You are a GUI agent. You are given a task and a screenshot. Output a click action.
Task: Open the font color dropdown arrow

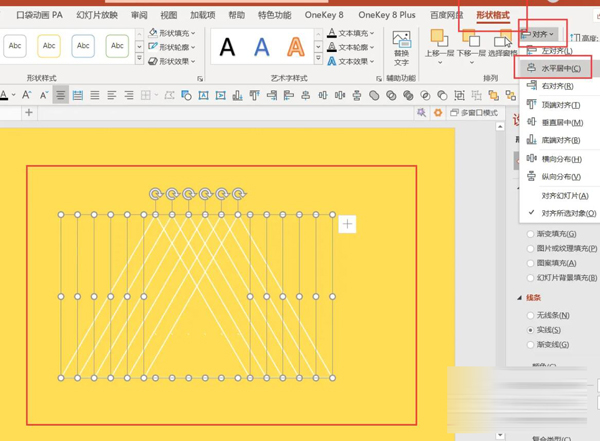pyautogui.click(x=14, y=95)
